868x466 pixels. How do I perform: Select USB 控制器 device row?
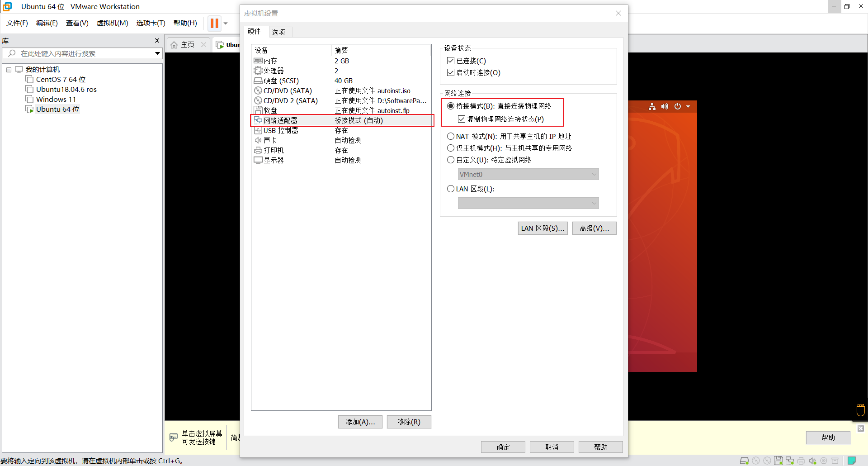341,130
